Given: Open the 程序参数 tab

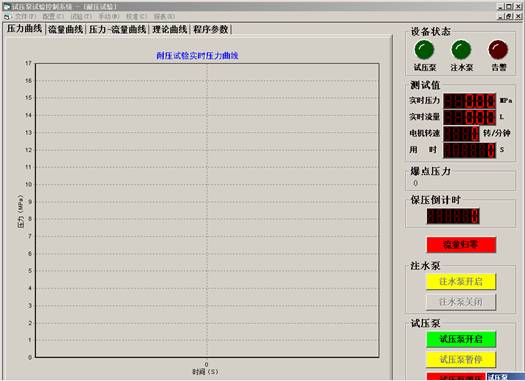Looking at the screenshot, I should (x=211, y=29).
